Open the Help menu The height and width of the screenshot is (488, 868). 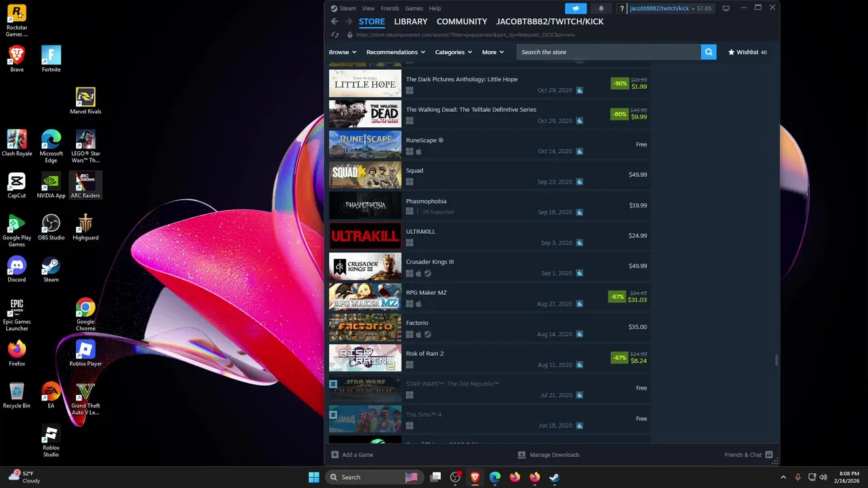pos(435,9)
